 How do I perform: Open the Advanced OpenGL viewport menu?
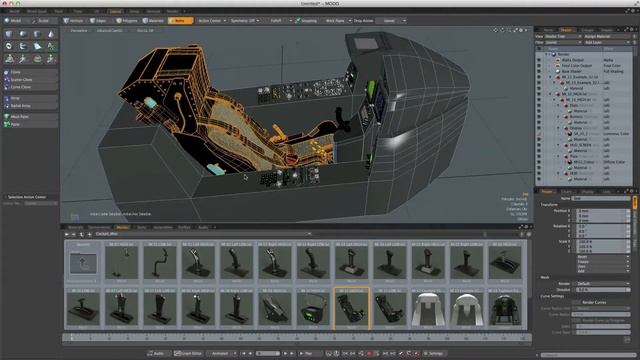tap(110, 31)
